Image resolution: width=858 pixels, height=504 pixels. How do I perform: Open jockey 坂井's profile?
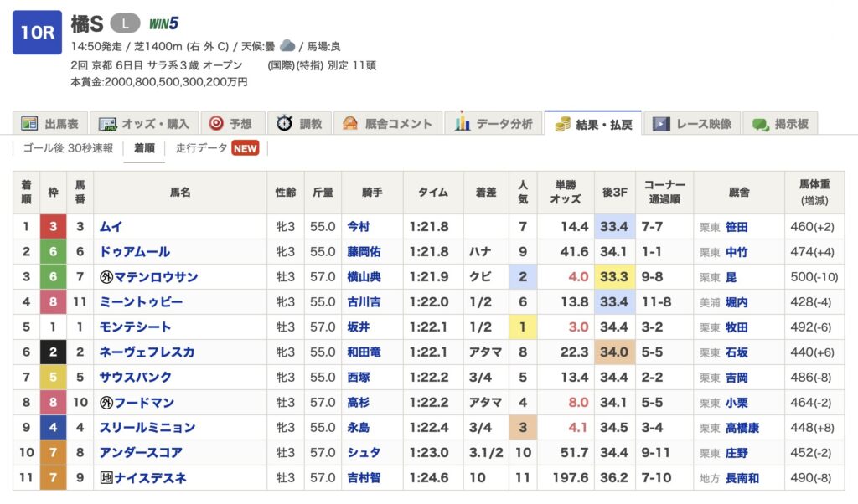(x=359, y=327)
